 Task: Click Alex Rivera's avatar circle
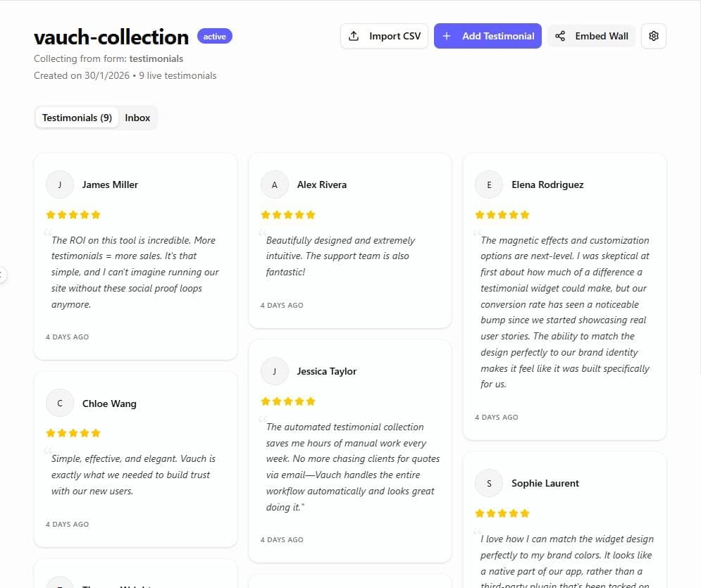275,184
